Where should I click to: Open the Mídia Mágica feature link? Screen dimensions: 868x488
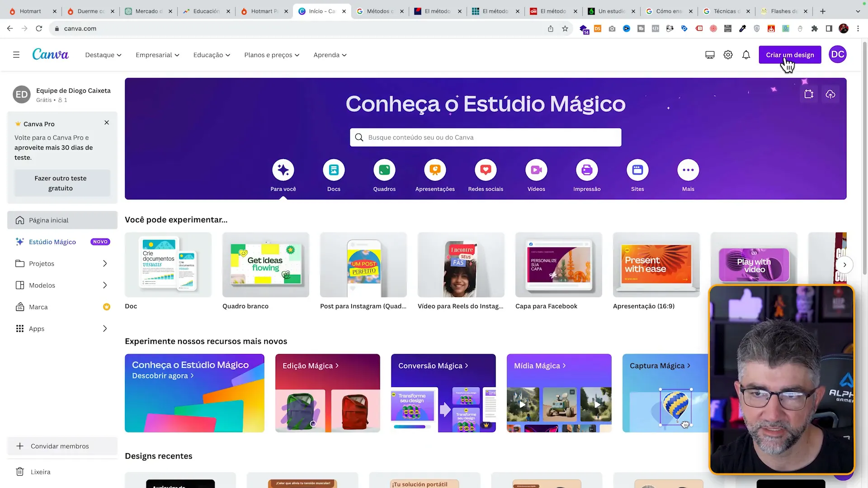point(540,366)
